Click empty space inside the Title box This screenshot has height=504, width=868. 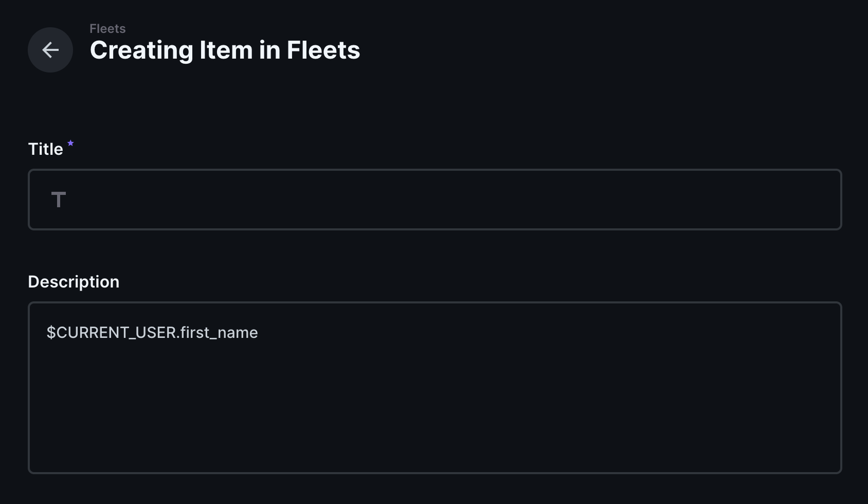point(463,200)
